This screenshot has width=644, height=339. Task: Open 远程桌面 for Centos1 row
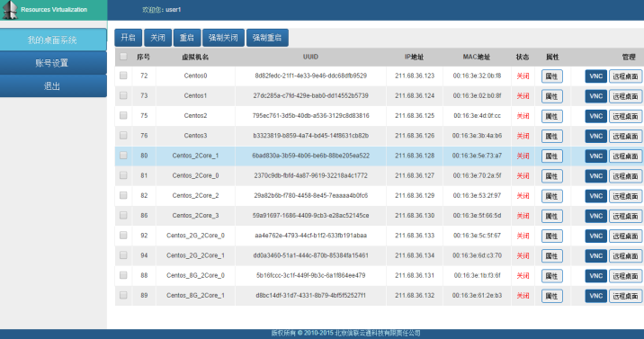[625, 96]
